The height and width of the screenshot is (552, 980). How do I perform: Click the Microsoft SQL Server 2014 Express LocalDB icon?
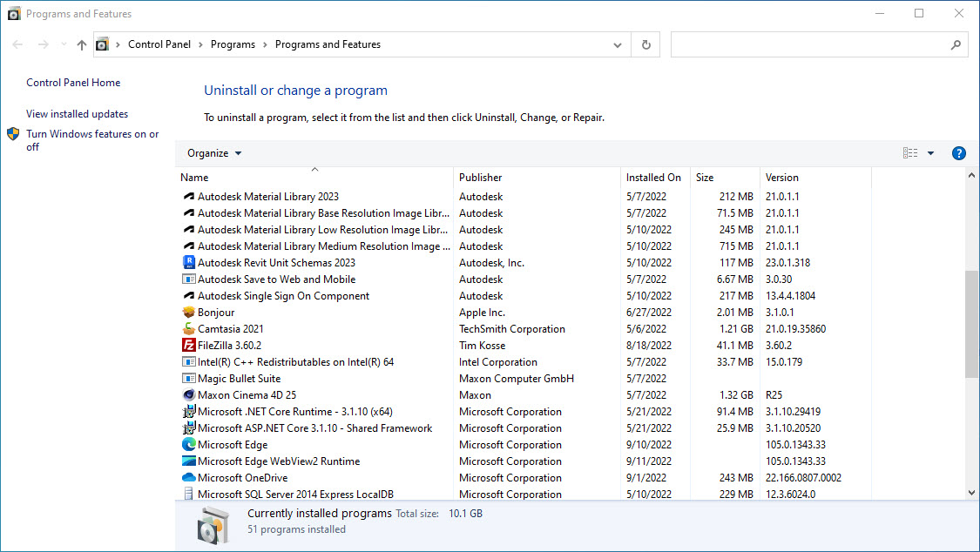pyautogui.click(x=188, y=494)
